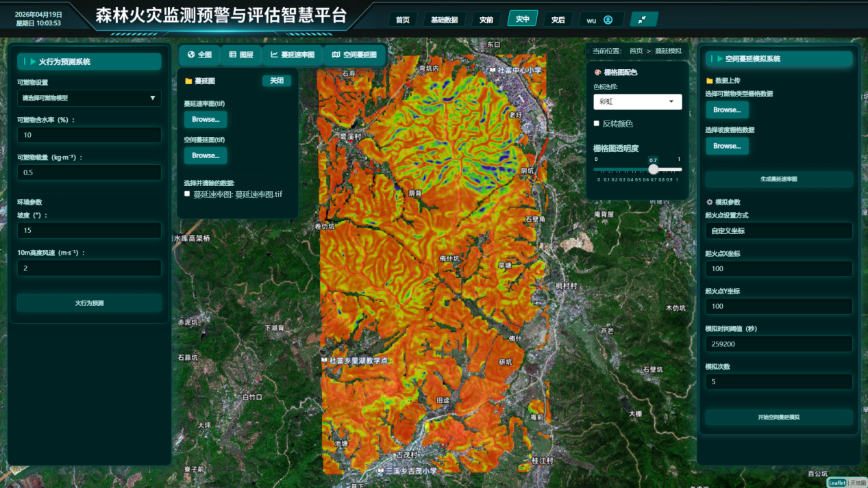Click the map icon on 空间蔓延图 button

pyautogui.click(x=336, y=55)
